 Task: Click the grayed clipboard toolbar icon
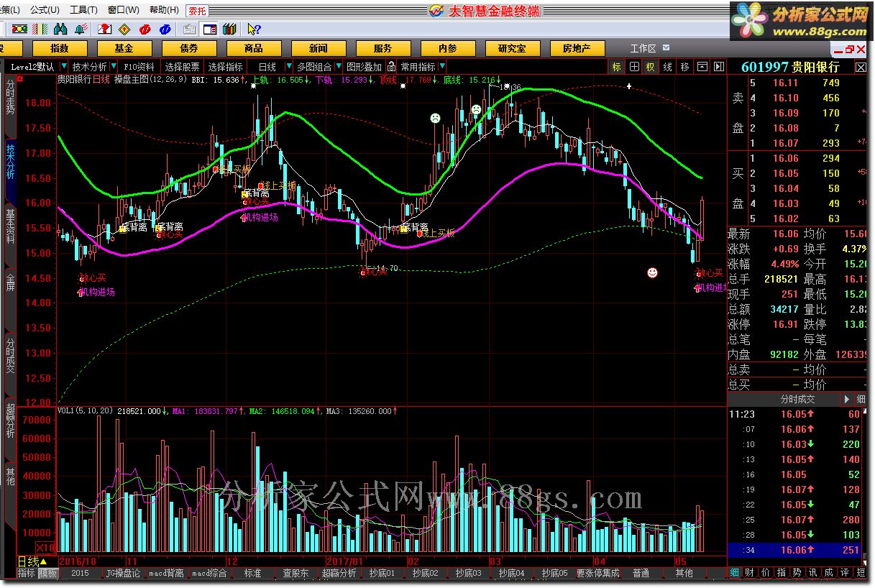tap(189, 29)
